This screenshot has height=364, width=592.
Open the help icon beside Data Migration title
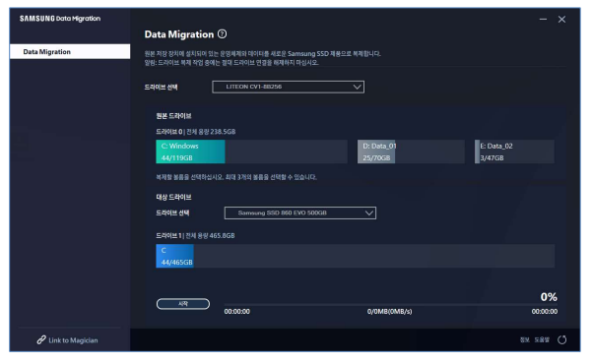pyautogui.click(x=223, y=34)
